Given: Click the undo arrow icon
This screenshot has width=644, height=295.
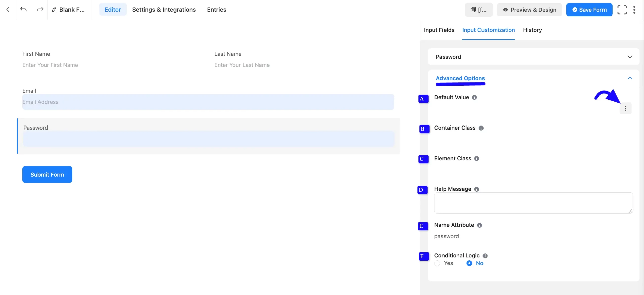Looking at the screenshot, I should point(23,10).
